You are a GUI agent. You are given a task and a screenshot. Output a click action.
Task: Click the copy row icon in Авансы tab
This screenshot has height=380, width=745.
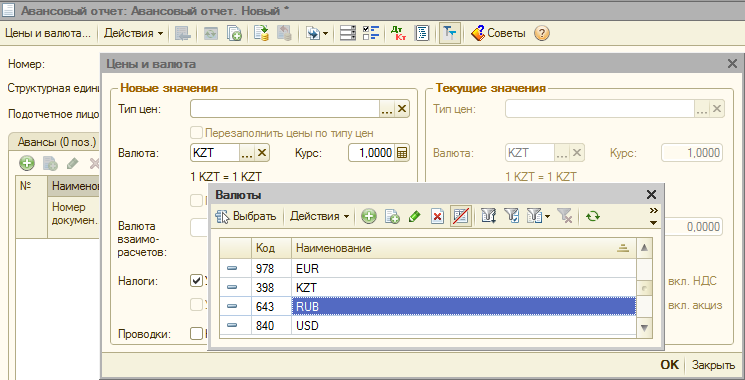50,164
